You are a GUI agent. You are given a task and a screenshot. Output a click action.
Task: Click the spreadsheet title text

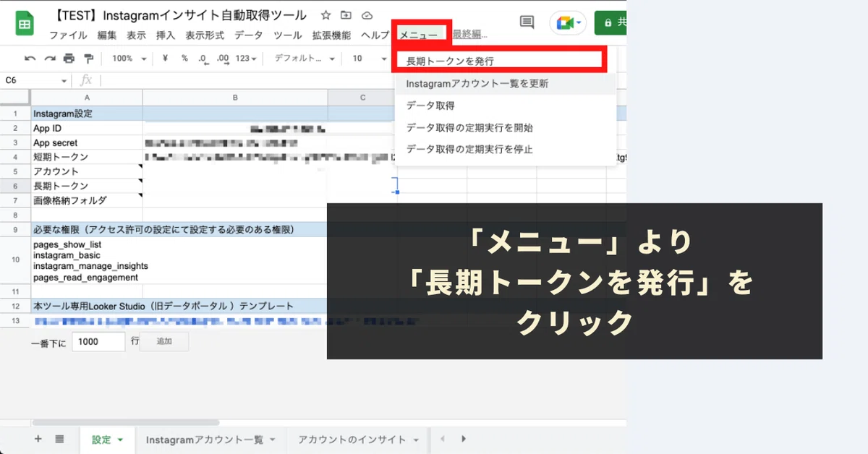[180, 15]
